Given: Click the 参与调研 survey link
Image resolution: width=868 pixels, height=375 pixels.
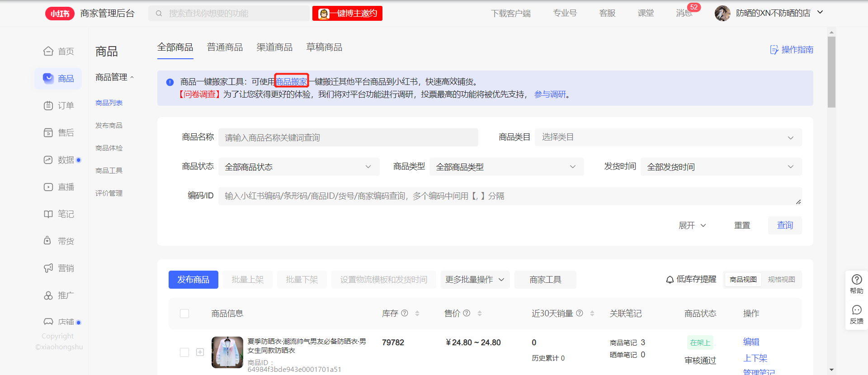Looking at the screenshot, I should pyautogui.click(x=550, y=94).
